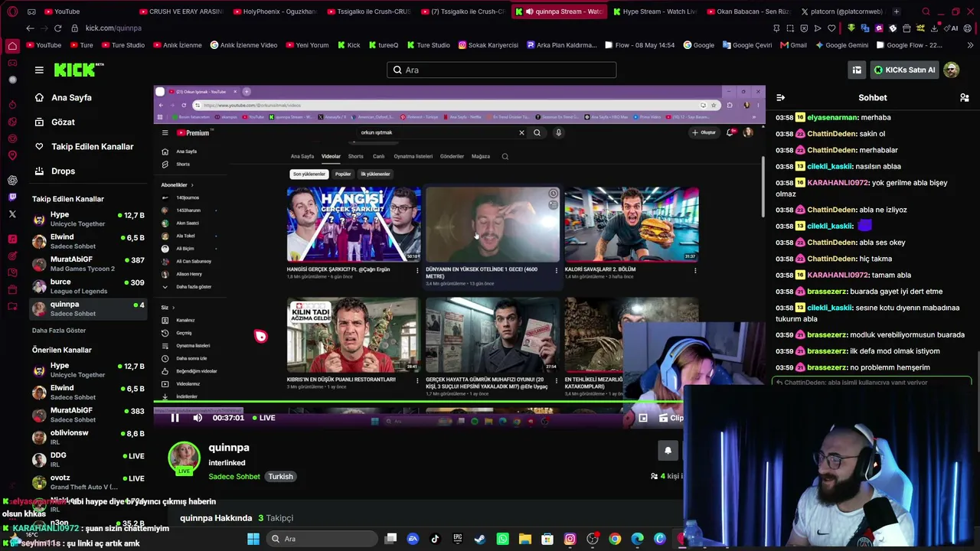Open the Ture Studio YouTube bookmark
This screenshot has height=551, width=980.
tap(122, 45)
